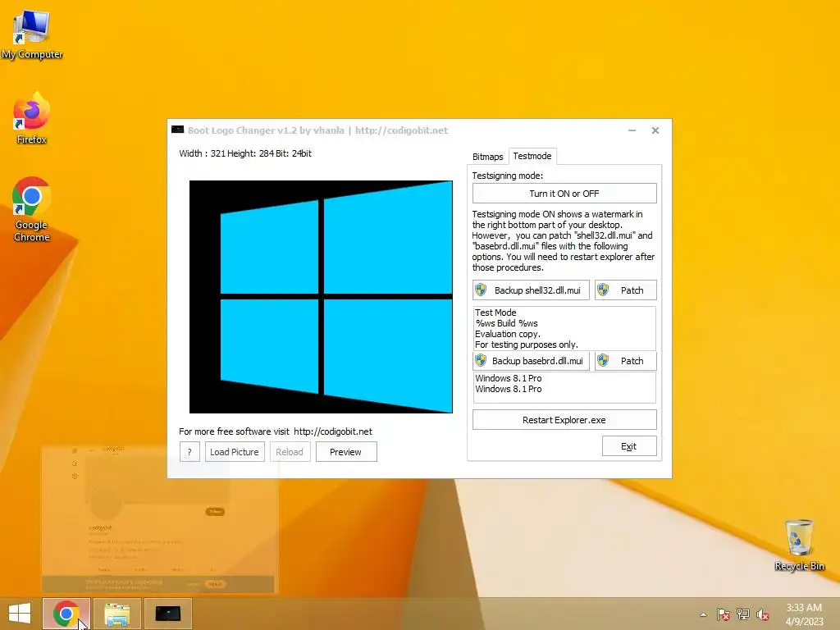Viewport: 840px width, 630px height.
Task: Switch to the Bitmaps tab
Action: tap(487, 157)
